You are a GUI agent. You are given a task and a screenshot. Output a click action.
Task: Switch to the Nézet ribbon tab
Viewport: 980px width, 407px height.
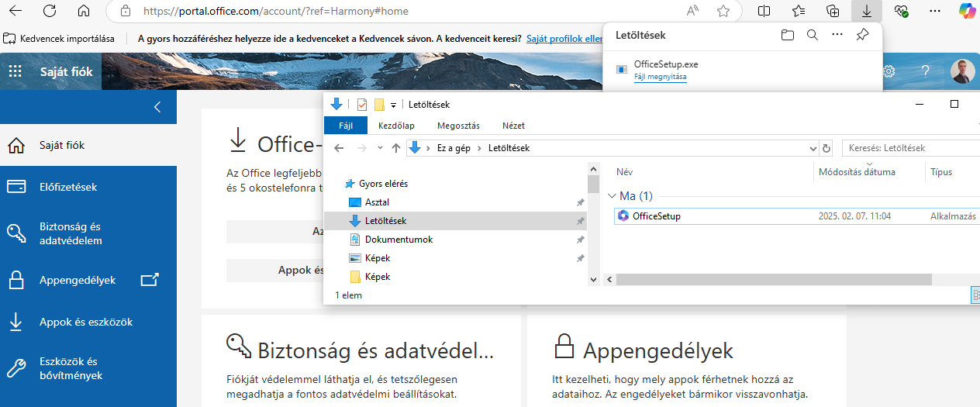tap(513, 126)
